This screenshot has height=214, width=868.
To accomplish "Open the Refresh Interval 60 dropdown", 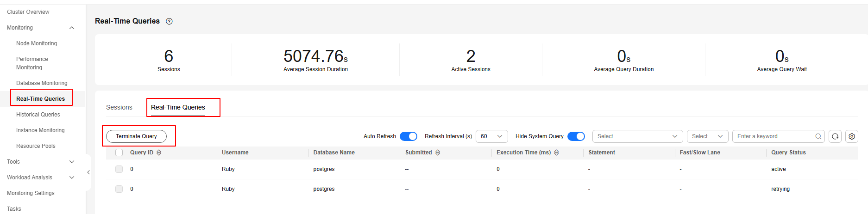I will point(492,136).
